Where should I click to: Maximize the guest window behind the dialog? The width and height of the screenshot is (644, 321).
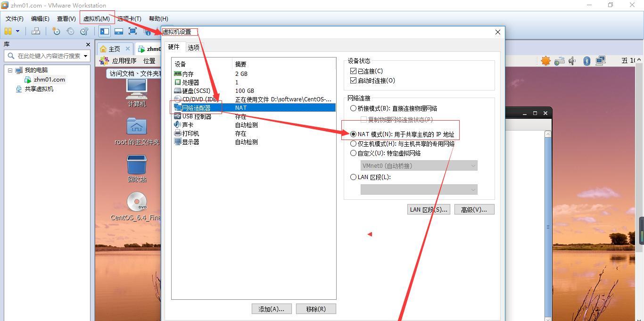(535, 113)
